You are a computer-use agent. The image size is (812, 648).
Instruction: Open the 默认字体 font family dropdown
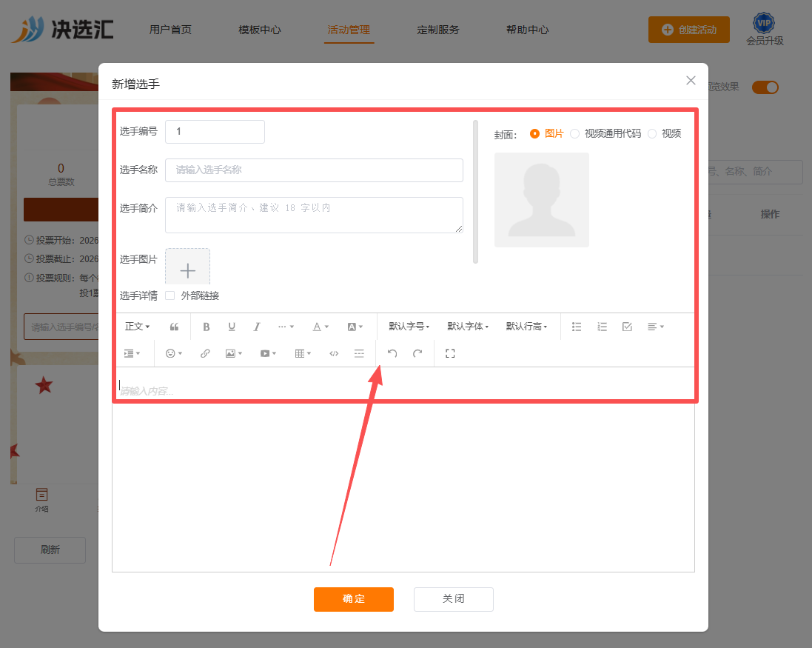point(468,327)
